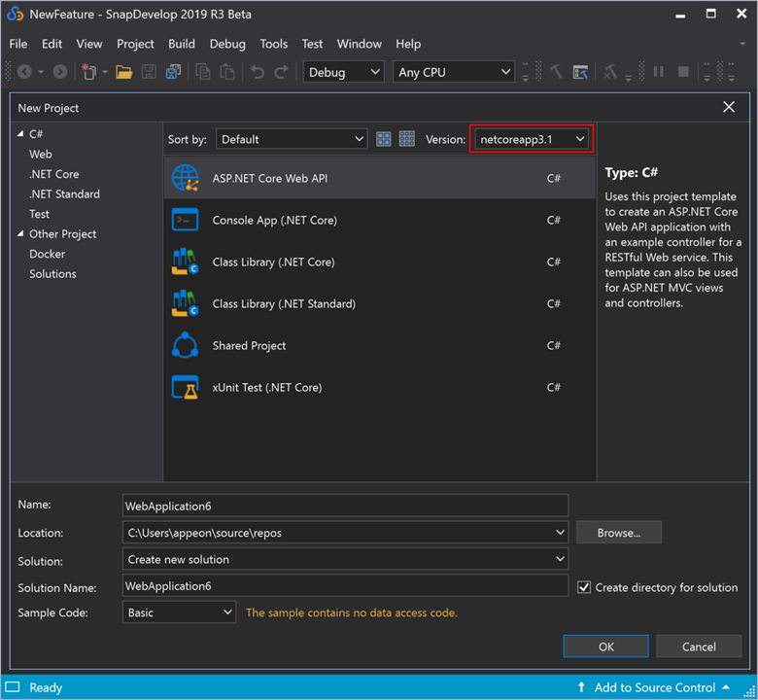The image size is (758, 700).
Task: Open the Help menu
Action: [408, 44]
